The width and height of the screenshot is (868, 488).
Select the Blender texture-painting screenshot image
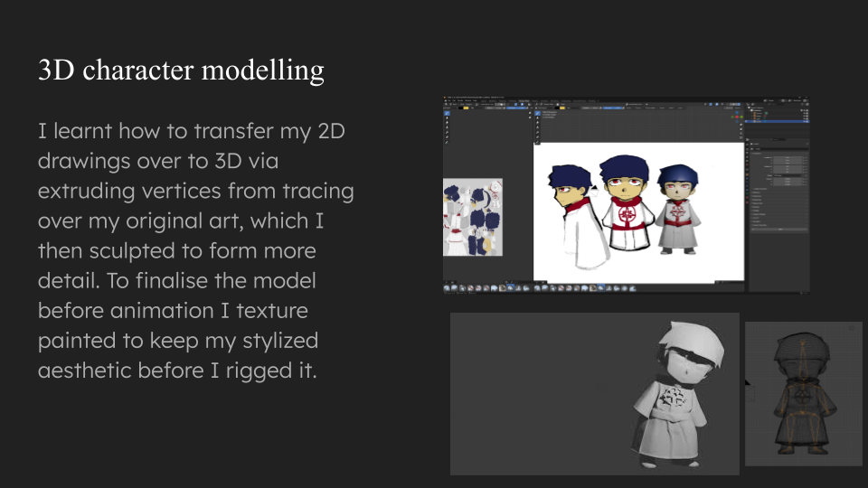626,195
